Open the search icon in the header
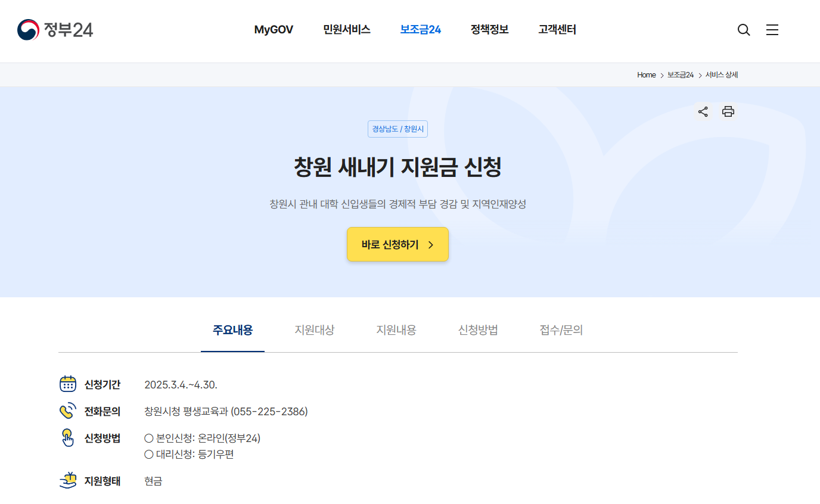This screenshot has width=820, height=504. tap(743, 30)
